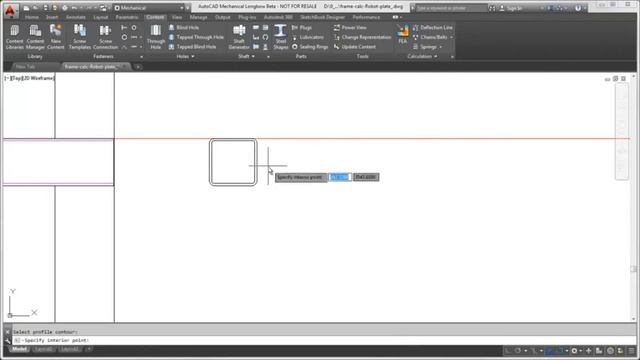Run Update Content tool
This screenshot has width=640, height=360.
(354, 47)
